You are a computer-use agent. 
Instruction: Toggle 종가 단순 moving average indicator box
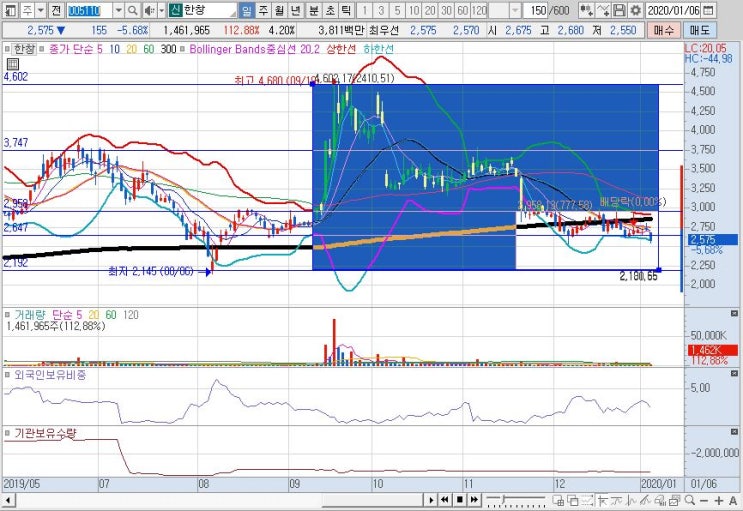(41, 49)
